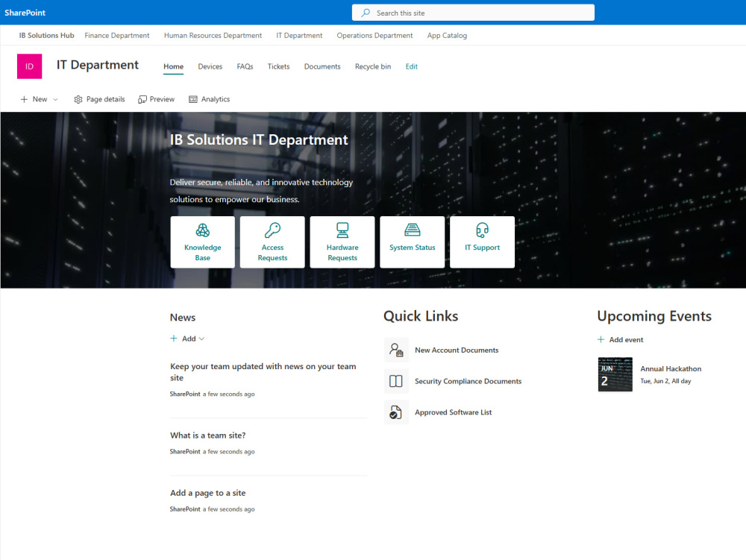Click the New button label
Image resolution: width=746 pixels, height=560 pixels.
(40, 99)
